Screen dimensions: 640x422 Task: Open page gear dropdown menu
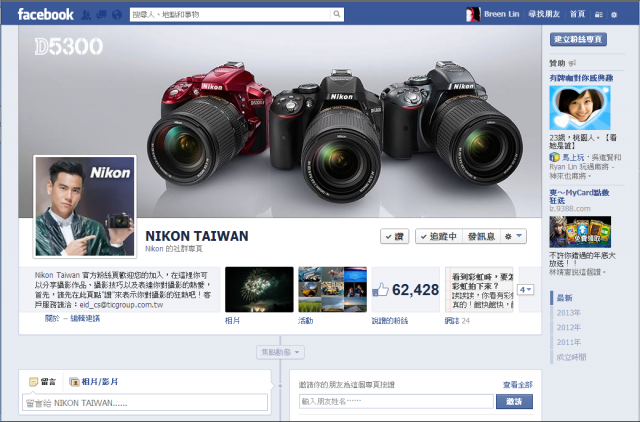coord(513,236)
